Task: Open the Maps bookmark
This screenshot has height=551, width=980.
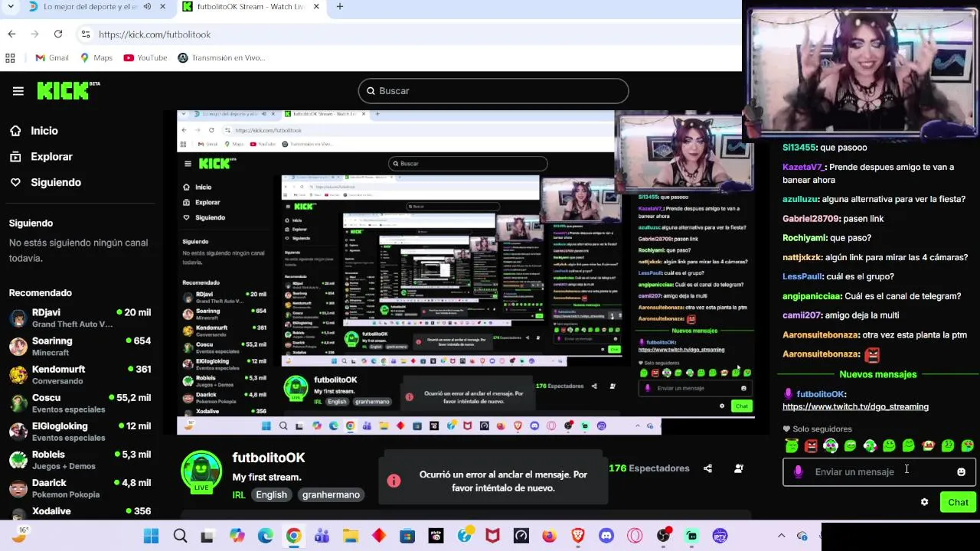Action: 96,57
